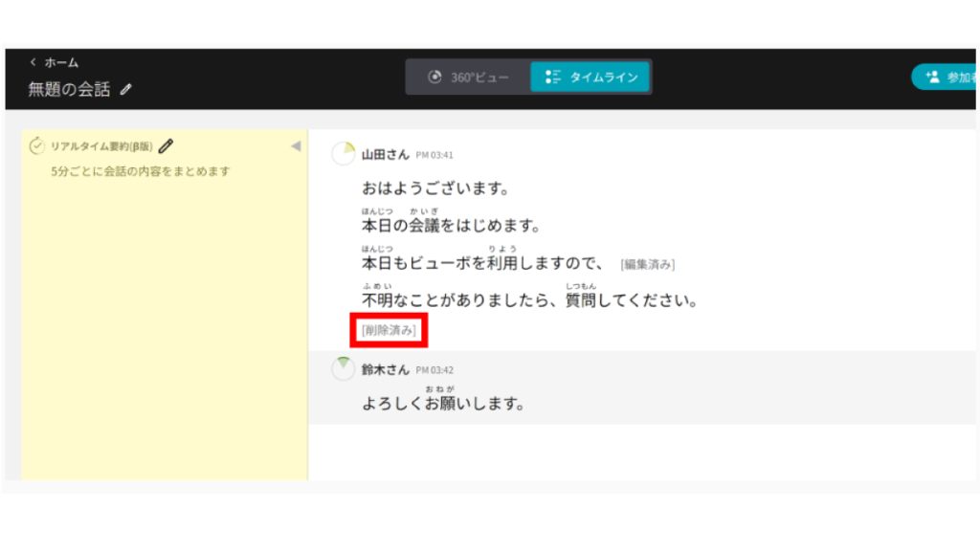
Task: Select the message おはようございます。
Action: click(434, 188)
